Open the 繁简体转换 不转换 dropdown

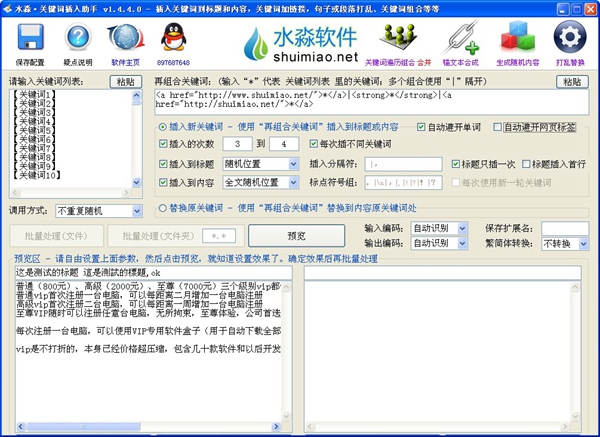[565, 243]
